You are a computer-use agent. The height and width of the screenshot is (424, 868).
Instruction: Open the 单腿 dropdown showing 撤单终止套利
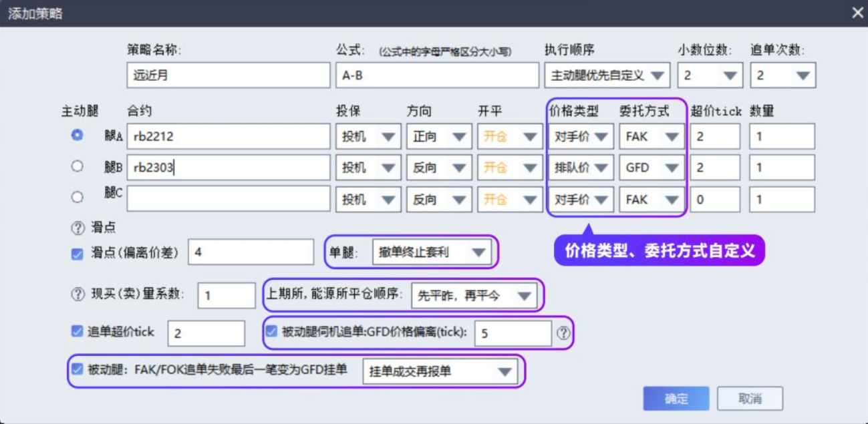431,252
